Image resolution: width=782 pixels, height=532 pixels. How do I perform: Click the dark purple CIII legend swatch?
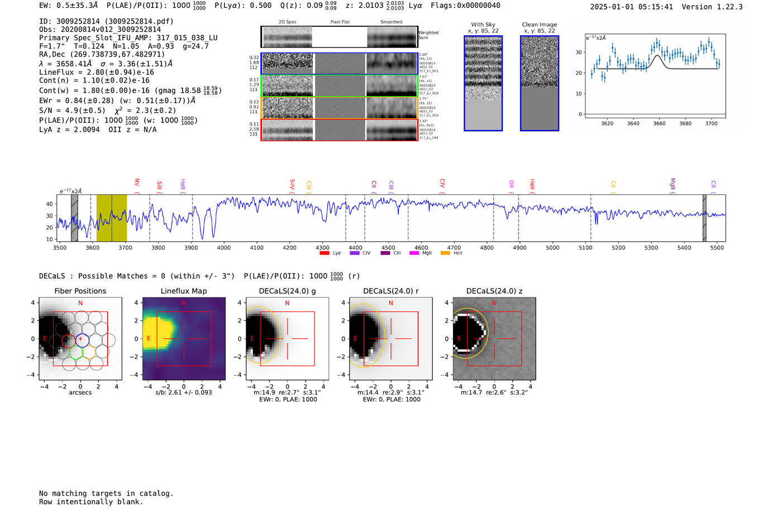coord(385,253)
